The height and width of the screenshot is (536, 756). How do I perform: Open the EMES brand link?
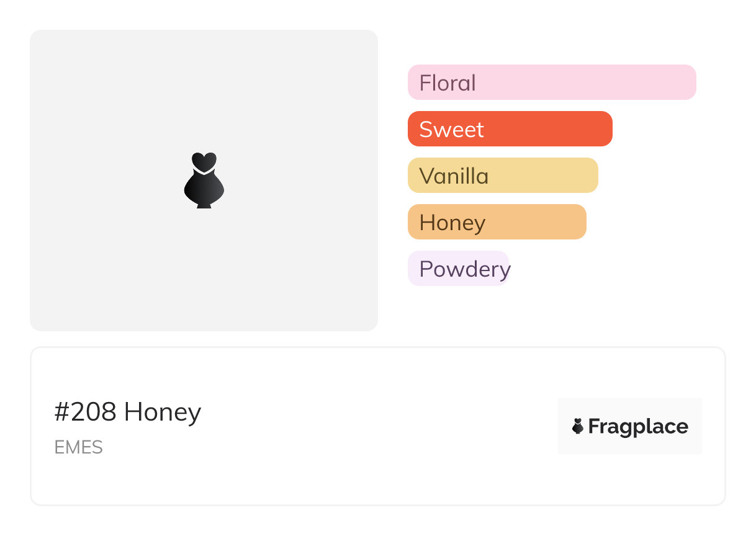pos(78,447)
